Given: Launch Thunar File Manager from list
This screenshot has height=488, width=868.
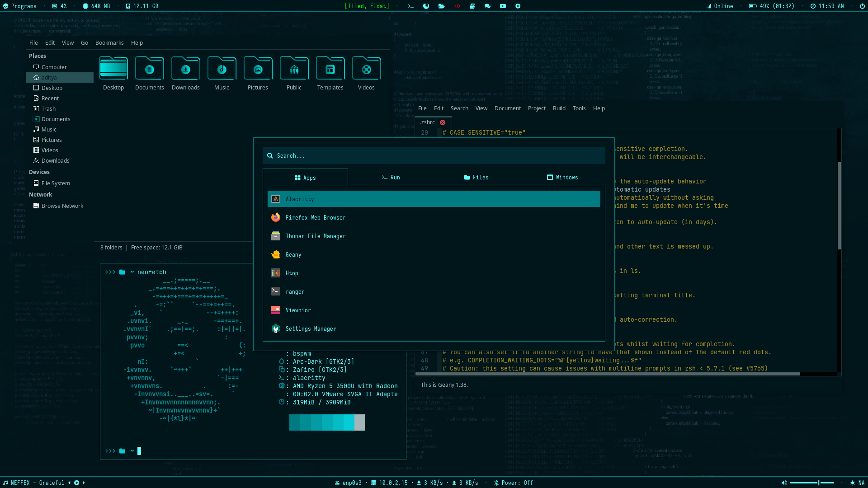Looking at the screenshot, I should 315,236.
